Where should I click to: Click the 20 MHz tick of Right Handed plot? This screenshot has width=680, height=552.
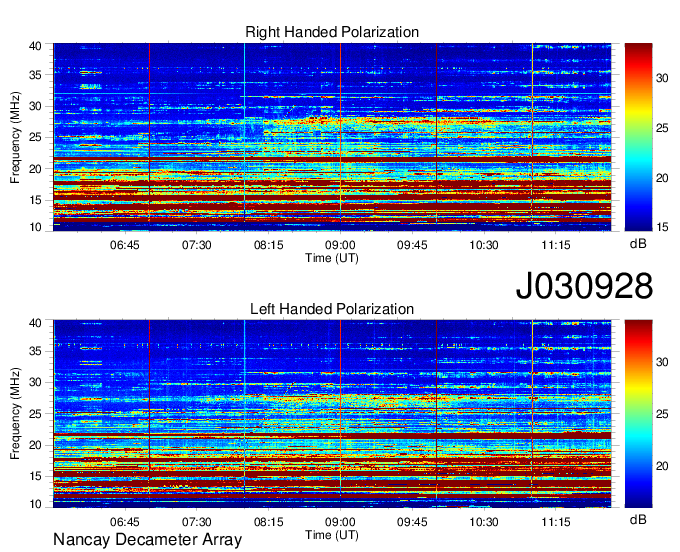tap(35, 169)
